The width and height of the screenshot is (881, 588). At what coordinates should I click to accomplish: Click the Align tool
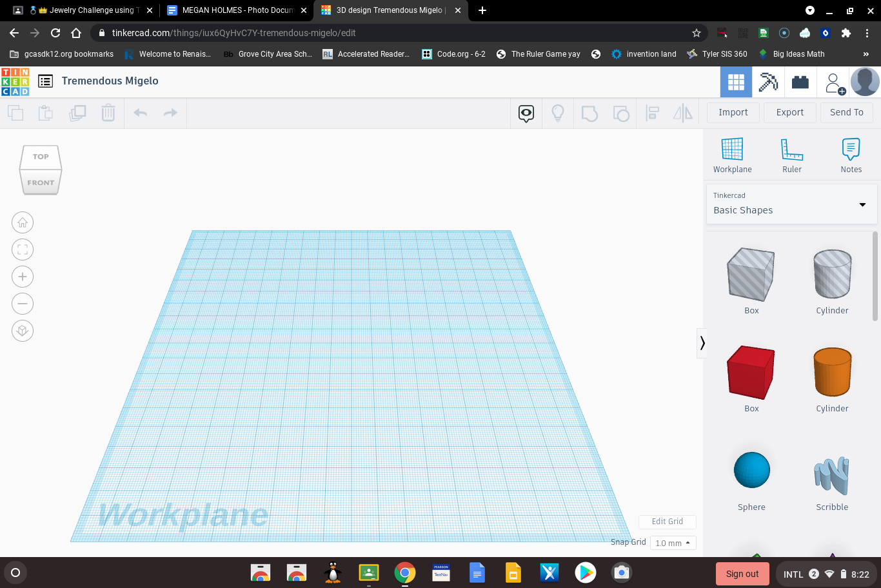651,113
